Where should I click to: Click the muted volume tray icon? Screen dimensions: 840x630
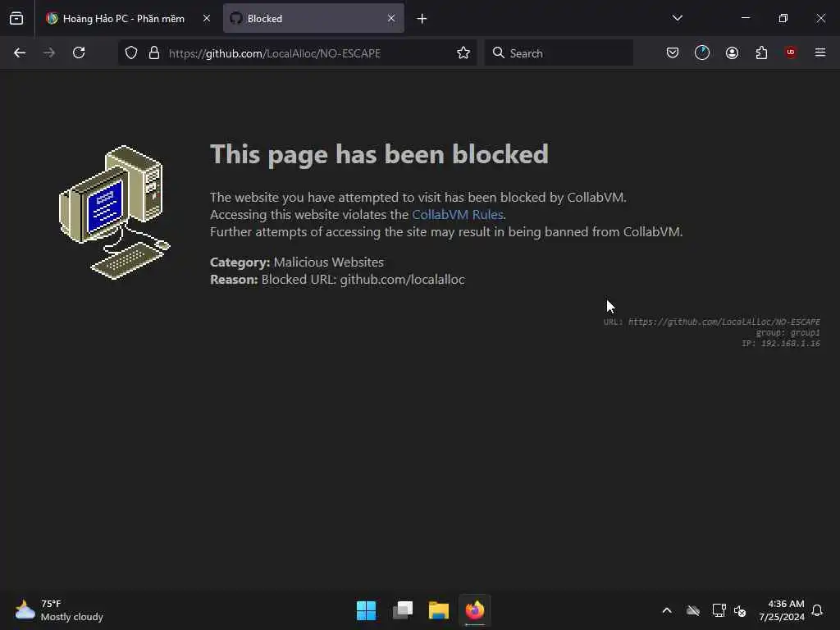pyautogui.click(x=740, y=610)
